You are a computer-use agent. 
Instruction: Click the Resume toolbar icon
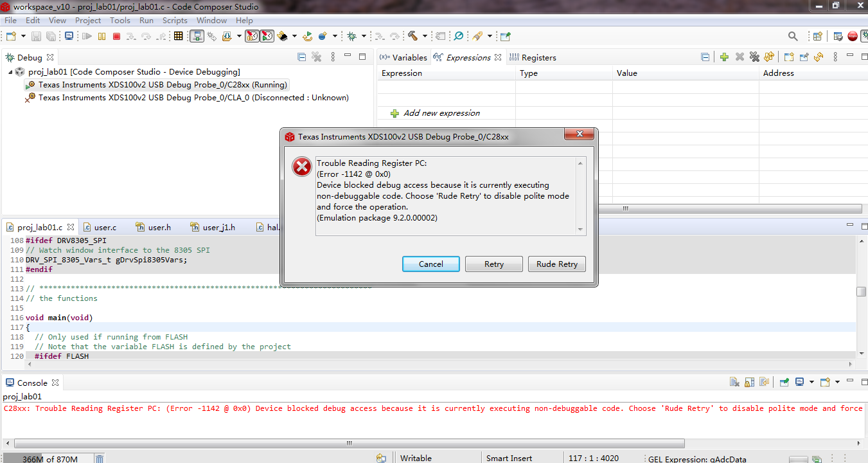[87, 37]
